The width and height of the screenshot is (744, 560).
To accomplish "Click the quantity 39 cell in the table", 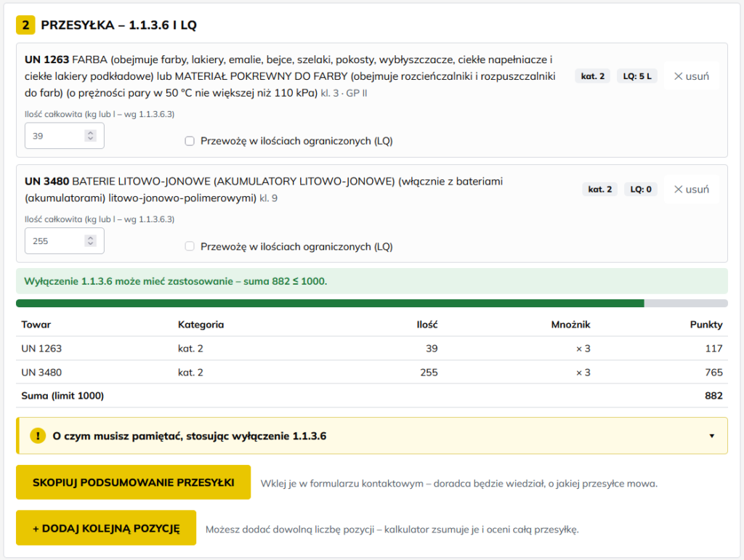I will pyautogui.click(x=432, y=349).
